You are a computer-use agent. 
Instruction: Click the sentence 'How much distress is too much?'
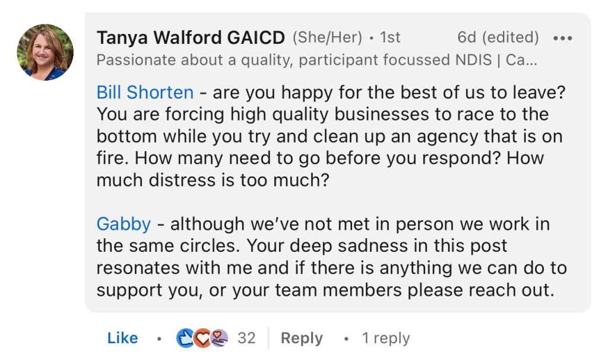click(320, 169)
